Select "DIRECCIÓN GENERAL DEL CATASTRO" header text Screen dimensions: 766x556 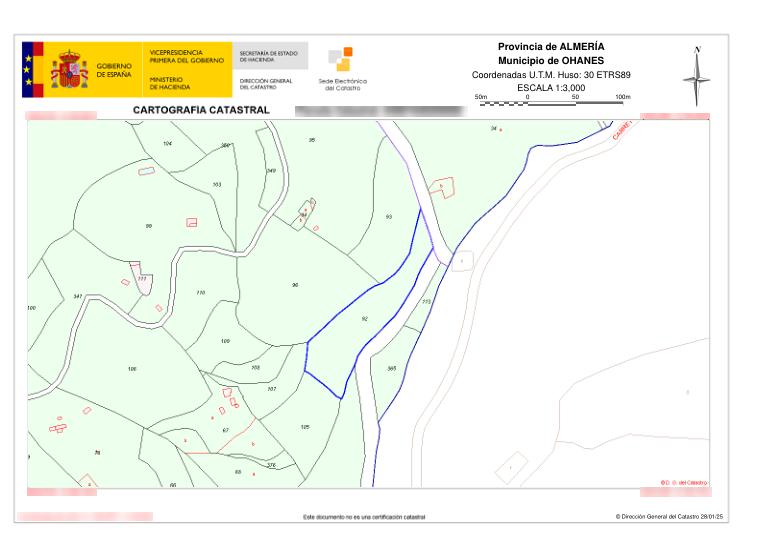point(266,84)
